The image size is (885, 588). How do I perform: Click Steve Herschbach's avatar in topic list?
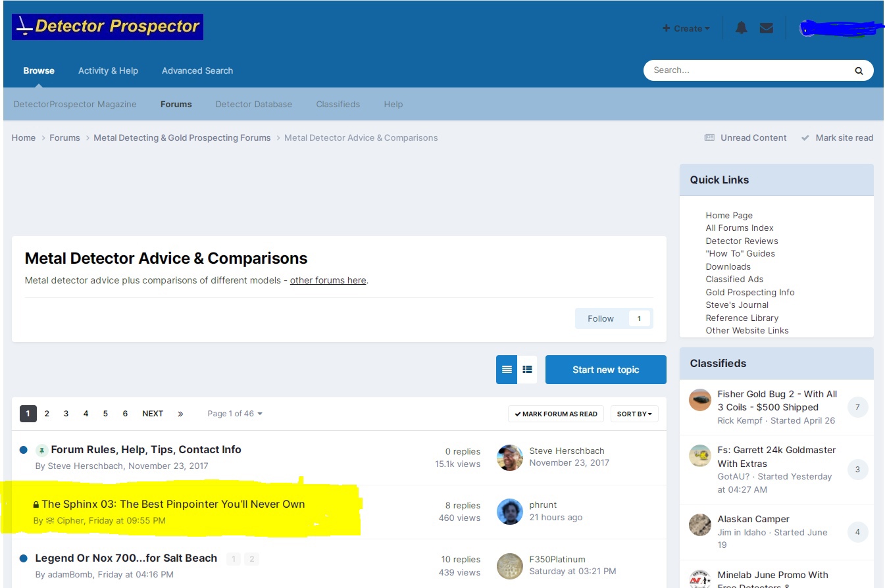509,457
